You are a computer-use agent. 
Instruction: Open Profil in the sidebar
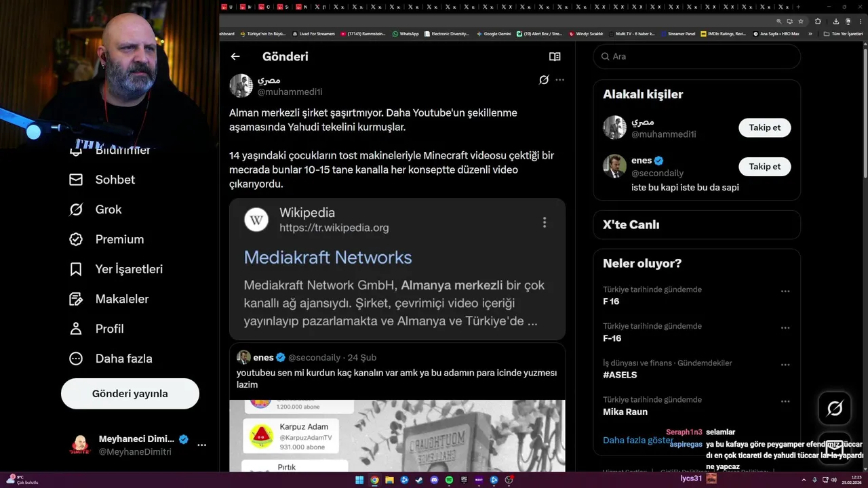[96, 329]
